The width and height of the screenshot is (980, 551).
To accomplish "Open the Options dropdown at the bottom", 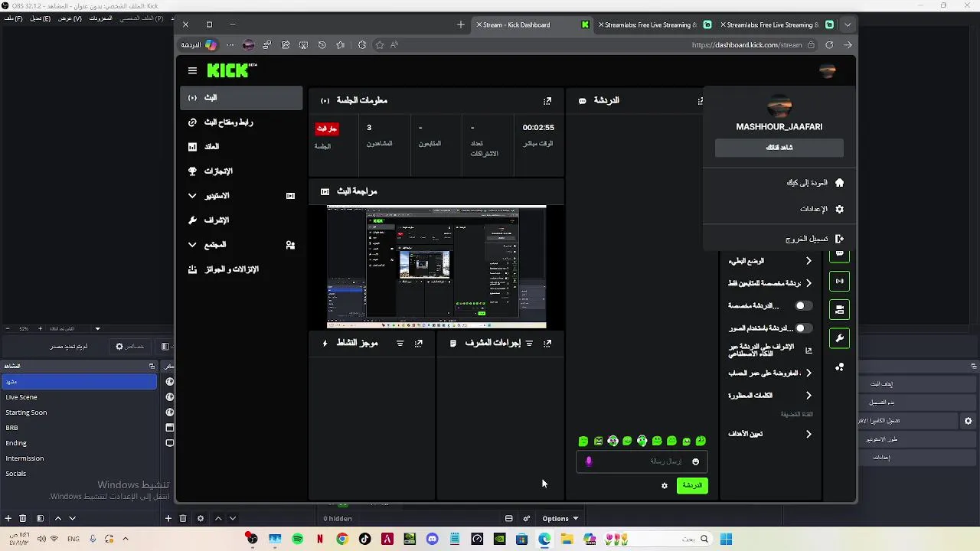I will tap(561, 518).
